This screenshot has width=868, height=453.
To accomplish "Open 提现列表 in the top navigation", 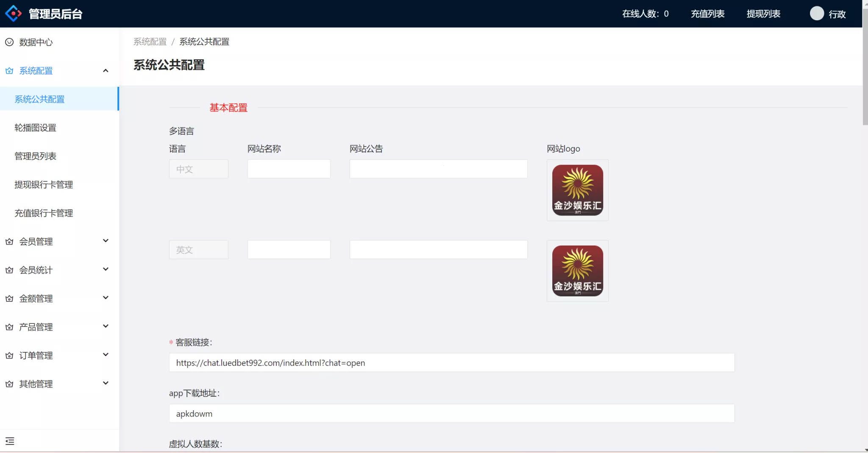I will 763,13.
